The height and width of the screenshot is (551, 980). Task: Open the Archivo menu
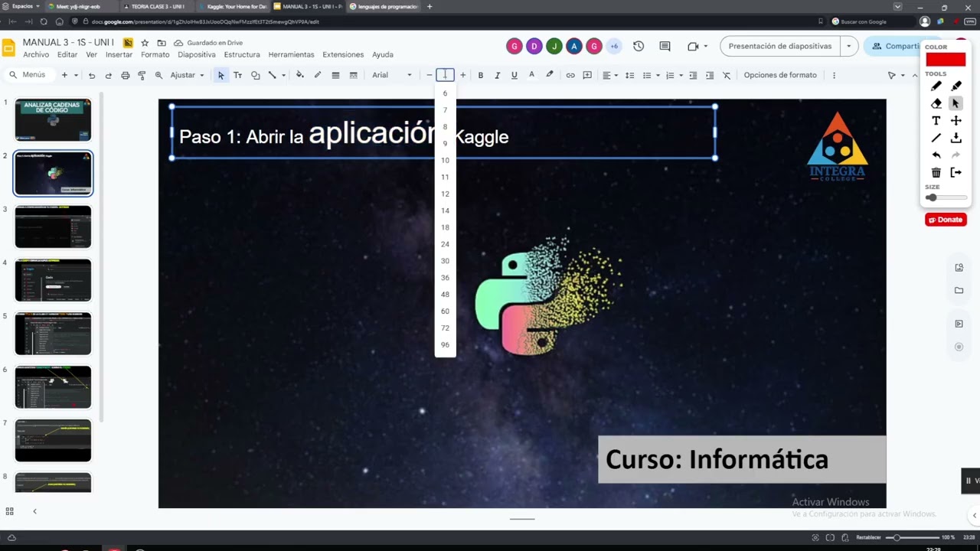[36, 55]
